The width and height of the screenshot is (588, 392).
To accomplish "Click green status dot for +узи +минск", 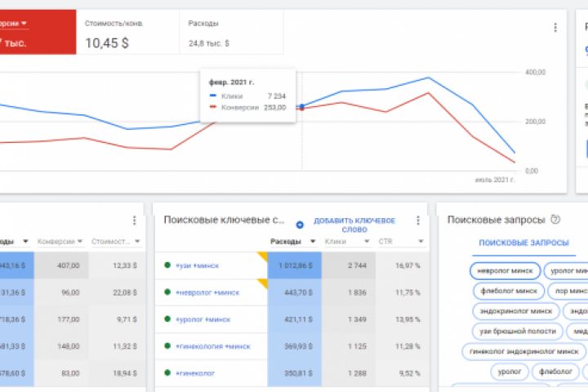I will pos(167,265).
